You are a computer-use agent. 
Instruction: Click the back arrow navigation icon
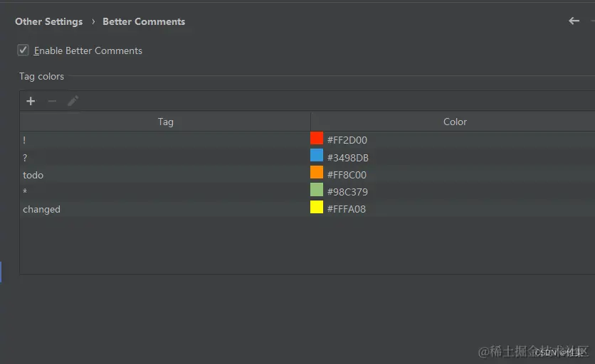click(574, 21)
